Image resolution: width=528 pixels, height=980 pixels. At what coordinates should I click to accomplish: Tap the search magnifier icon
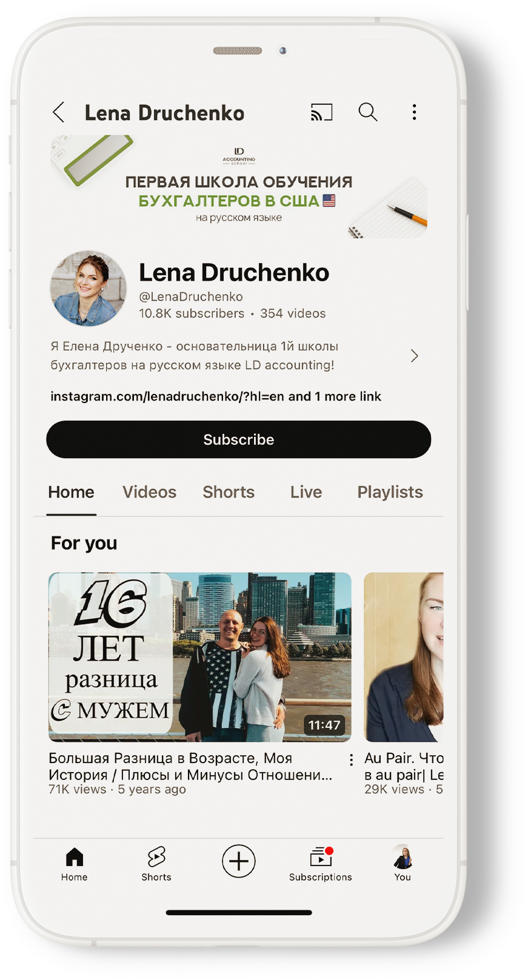click(367, 112)
